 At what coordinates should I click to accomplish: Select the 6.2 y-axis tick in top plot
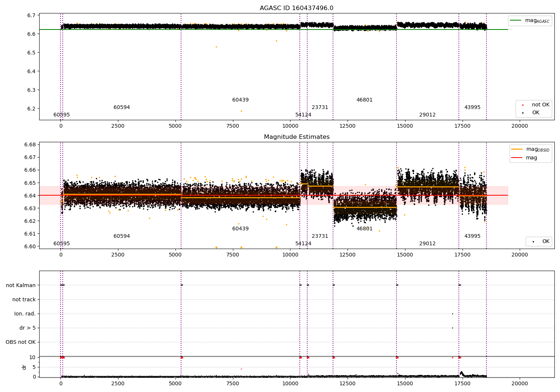(x=32, y=109)
